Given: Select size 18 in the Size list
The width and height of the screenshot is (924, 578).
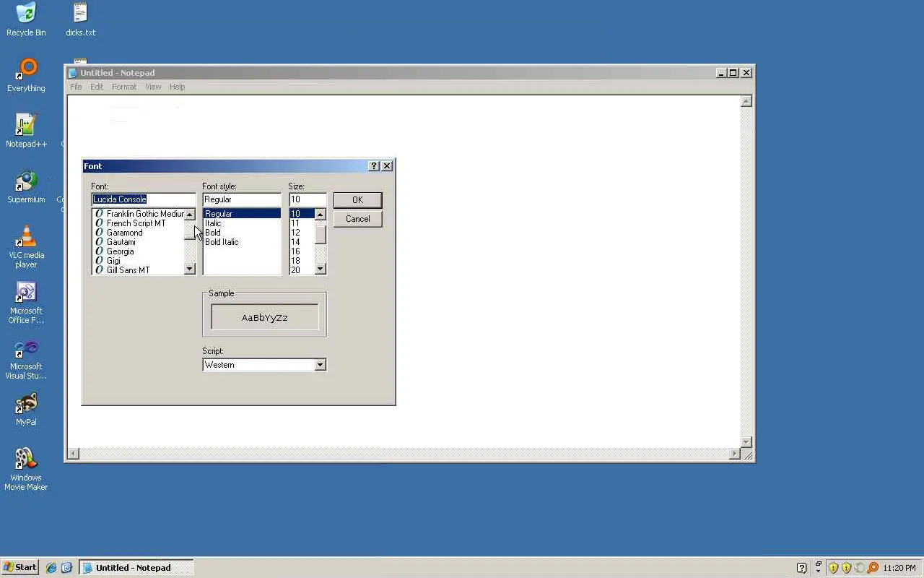Looking at the screenshot, I should (302, 261).
